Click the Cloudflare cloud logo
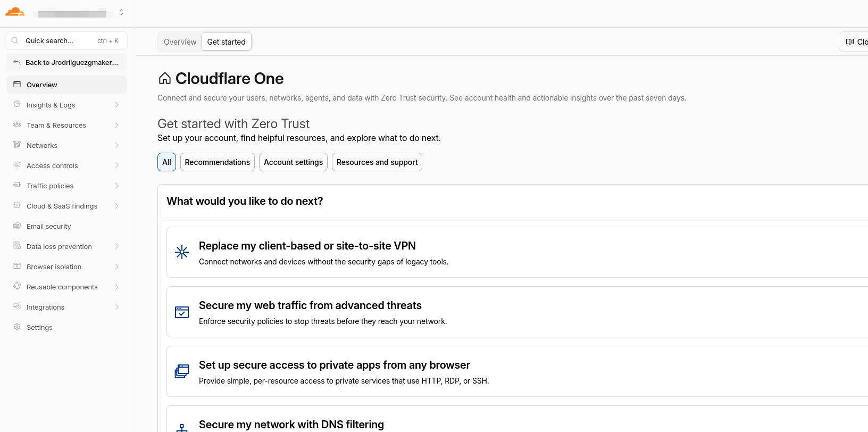868x432 pixels. 15,12
